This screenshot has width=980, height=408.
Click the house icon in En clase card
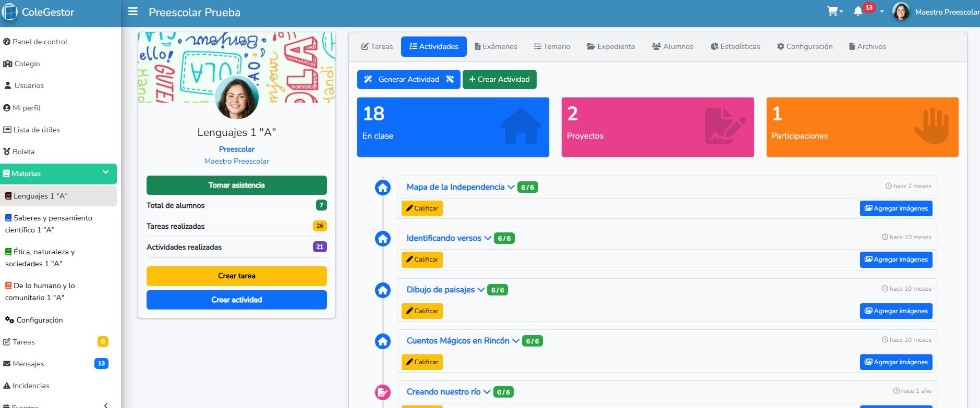tap(519, 127)
